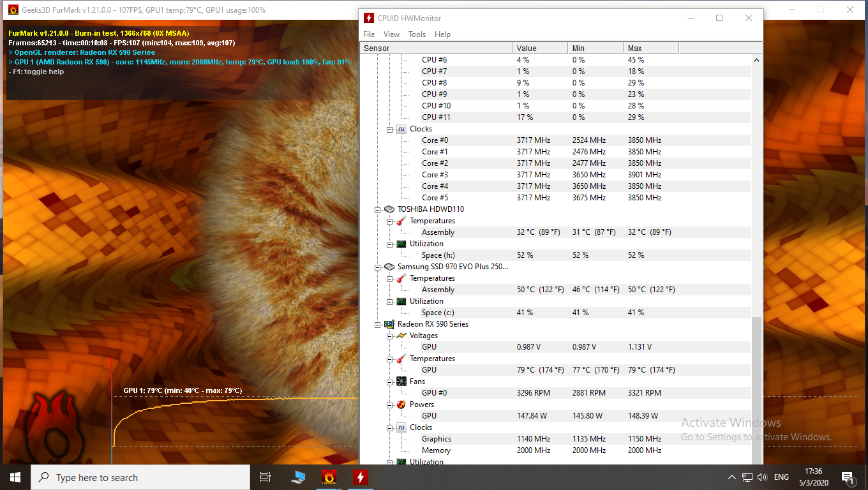Collapse the Samsung SSD Temperatures node
Image resolution: width=868 pixels, height=490 pixels.
pos(389,278)
